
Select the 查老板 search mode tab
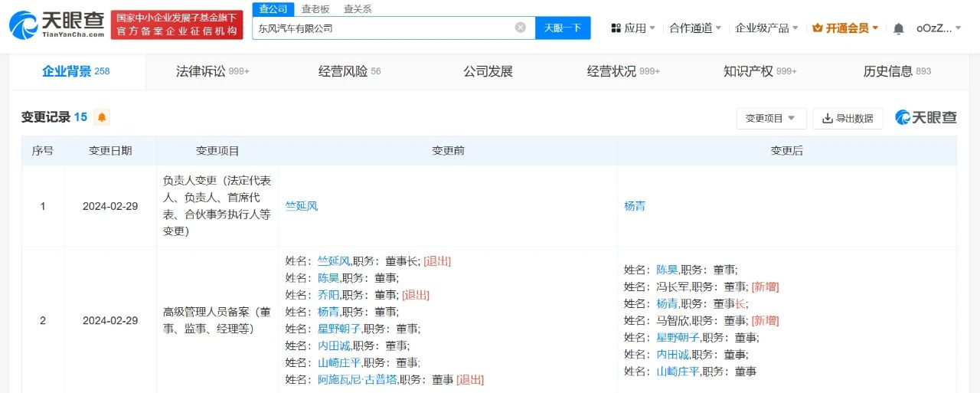pyautogui.click(x=315, y=9)
